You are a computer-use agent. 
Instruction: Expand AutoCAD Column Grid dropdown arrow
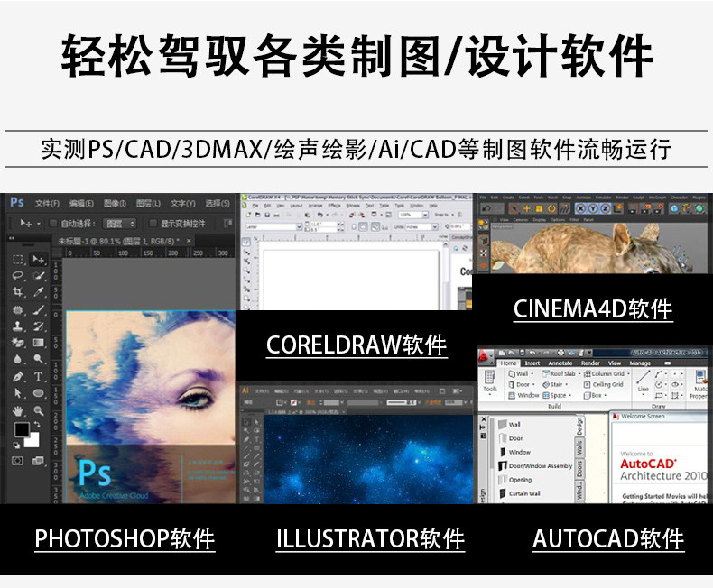pyautogui.click(x=628, y=373)
